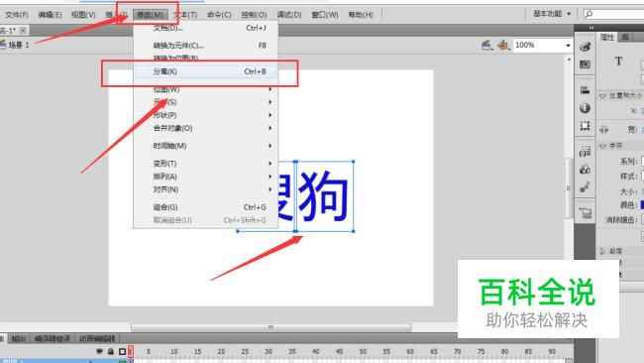Image resolution: width=644 pixels, height=363 pixels.
Task: Open the 编辑(E) menu
Action: click(50, 15)
